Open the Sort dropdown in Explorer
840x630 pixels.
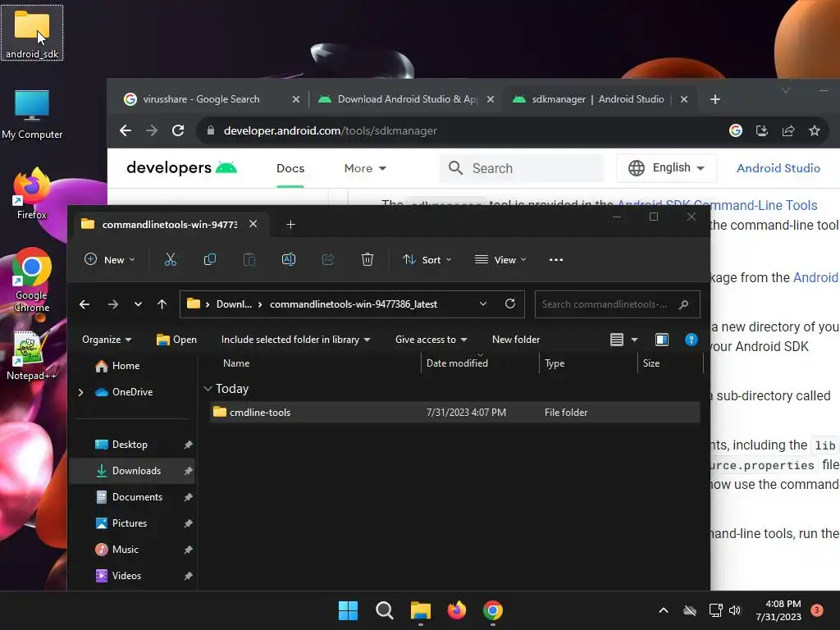[x=427, y=260]
